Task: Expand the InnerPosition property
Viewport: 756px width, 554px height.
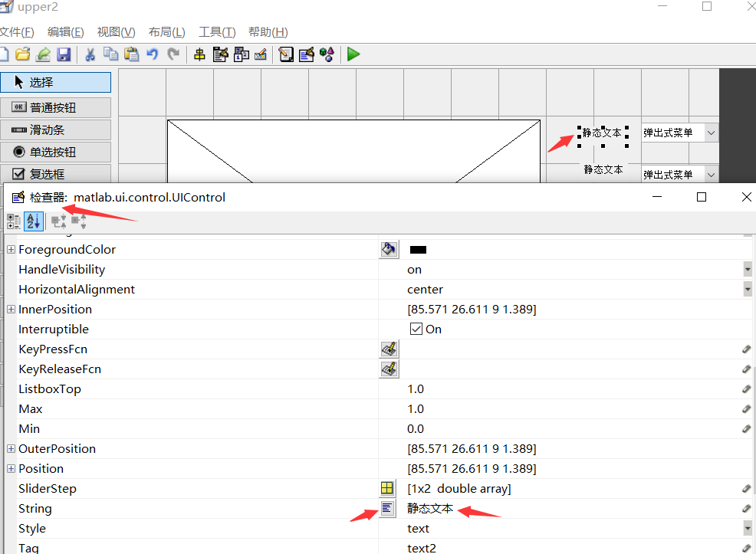Action: (x=11, y=310)
